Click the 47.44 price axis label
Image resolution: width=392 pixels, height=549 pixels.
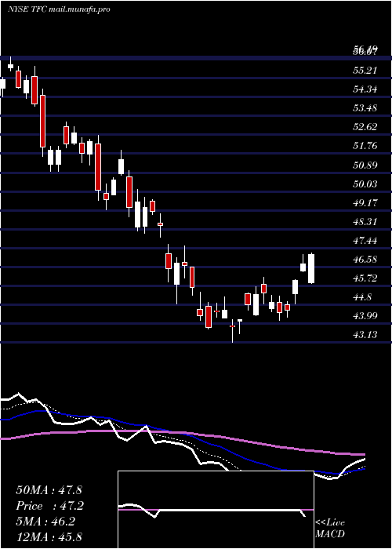pos(365,240)
